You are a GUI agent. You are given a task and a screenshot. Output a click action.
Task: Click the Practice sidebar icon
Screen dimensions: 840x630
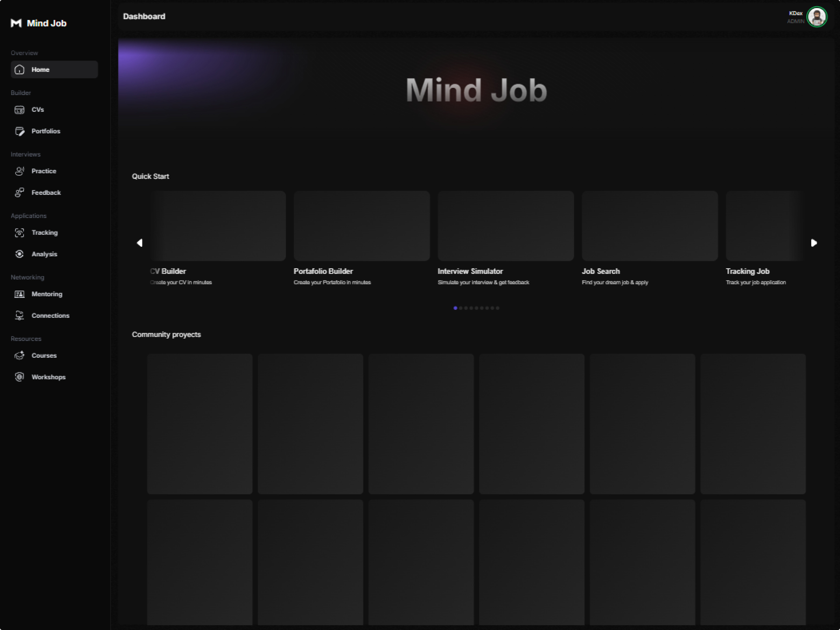tap(19, 171)
